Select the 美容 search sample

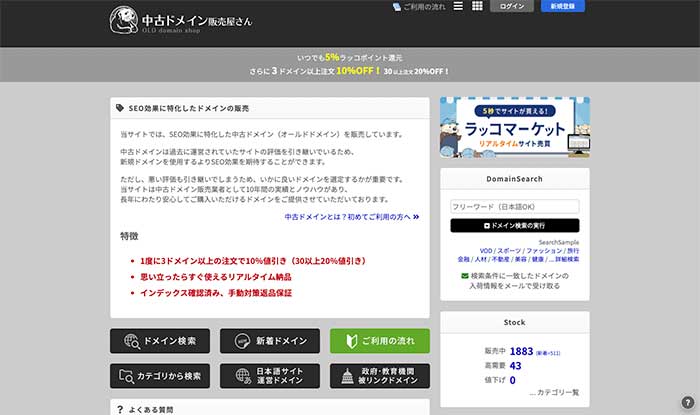(521, 259)
